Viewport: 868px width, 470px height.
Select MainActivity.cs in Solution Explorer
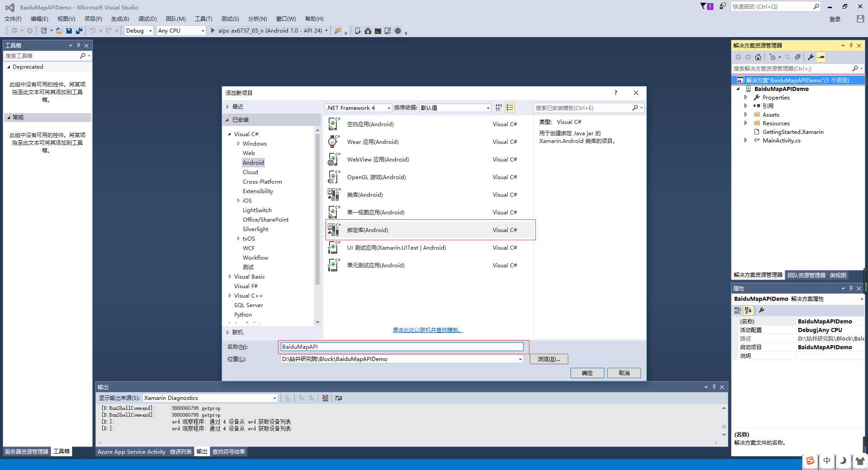pos(781,141)
